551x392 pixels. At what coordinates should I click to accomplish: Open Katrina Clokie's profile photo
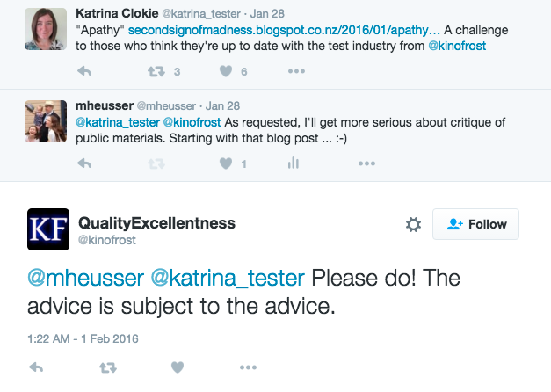(x=46, y=29)
